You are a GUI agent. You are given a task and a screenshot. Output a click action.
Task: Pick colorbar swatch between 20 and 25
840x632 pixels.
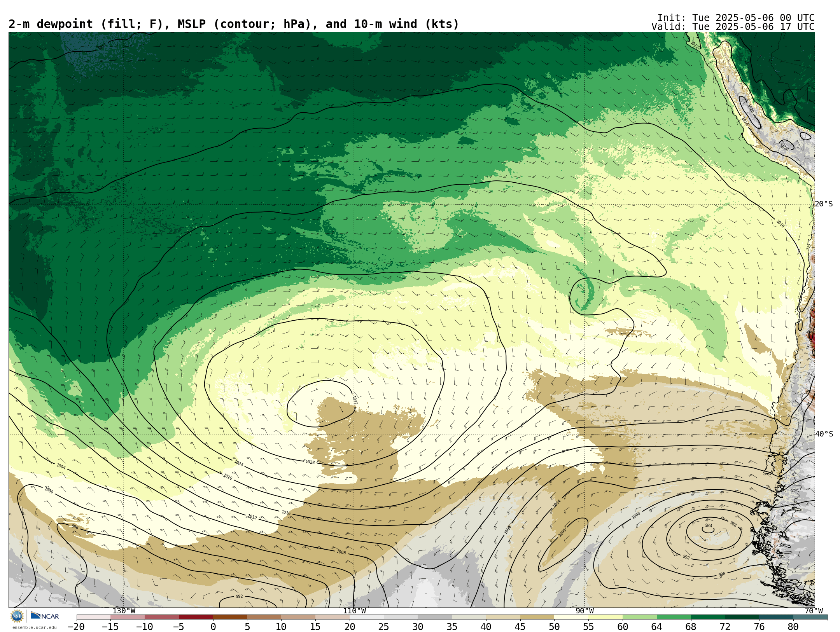[367, 617]
